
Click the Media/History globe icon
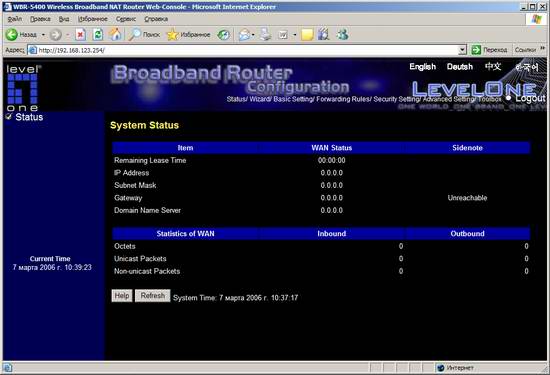tap(223, 34)
